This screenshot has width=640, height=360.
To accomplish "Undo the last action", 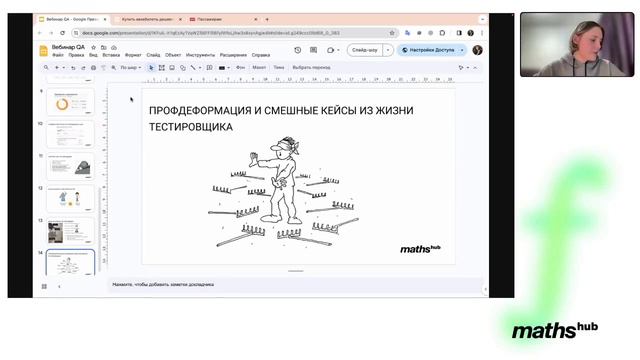I will [73, 68].
